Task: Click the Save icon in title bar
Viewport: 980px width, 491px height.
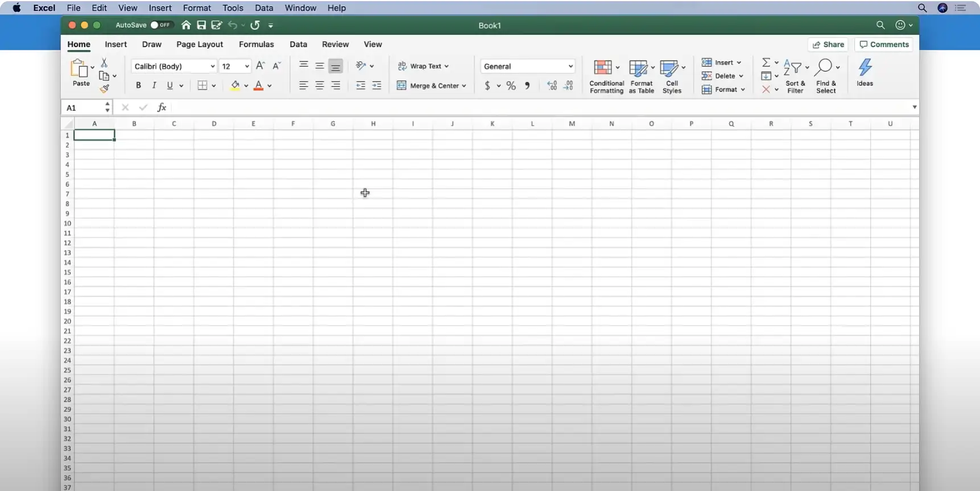Action: (x=201, y=25)
